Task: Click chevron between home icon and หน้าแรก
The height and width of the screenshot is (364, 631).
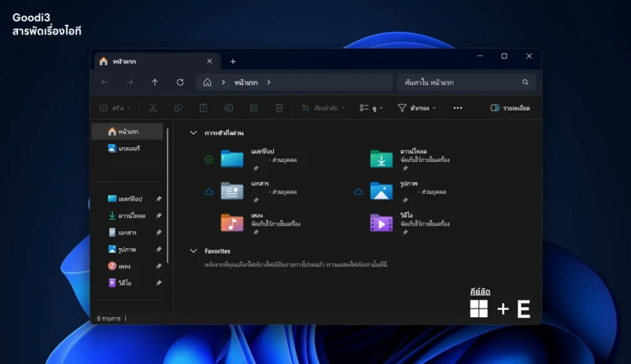Action: [223, 82]
